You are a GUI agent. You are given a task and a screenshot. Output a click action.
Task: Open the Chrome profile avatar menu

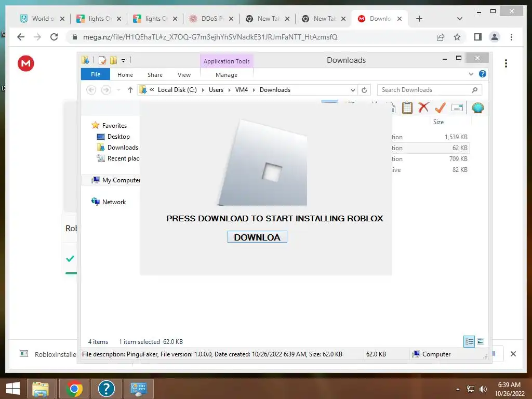[x=495, y=37]
